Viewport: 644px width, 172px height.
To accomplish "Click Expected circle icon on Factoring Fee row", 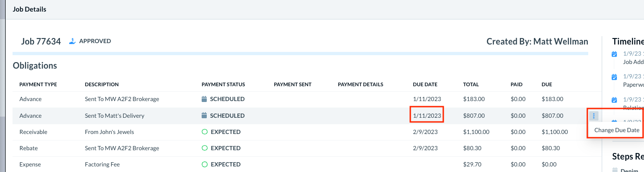I will (x=204, y=164).
